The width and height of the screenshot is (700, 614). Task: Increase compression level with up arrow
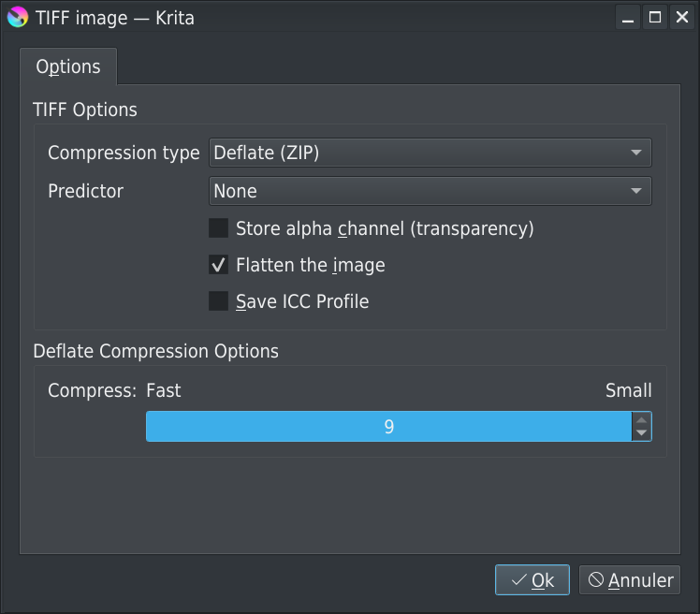click(x=641, y=420)
